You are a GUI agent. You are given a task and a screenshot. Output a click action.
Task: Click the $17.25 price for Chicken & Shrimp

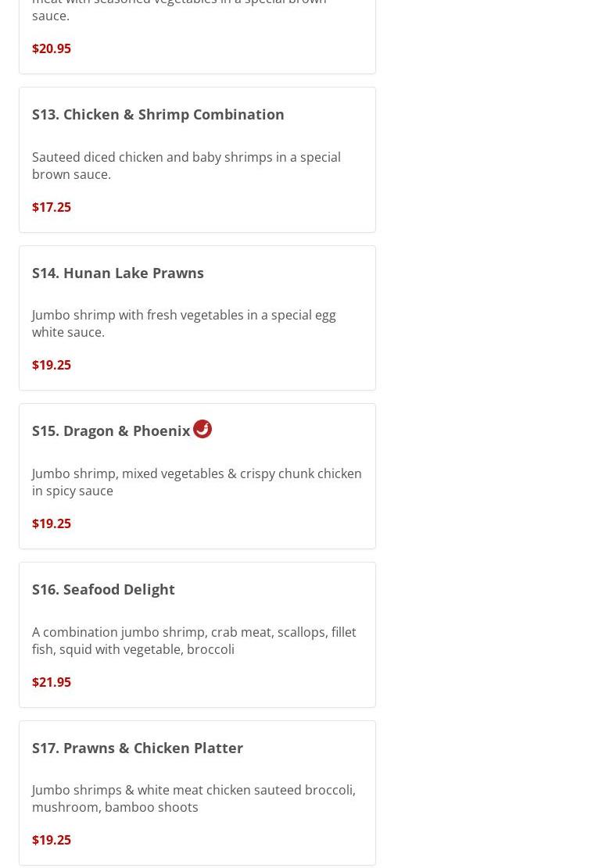[x=52, y=207]
